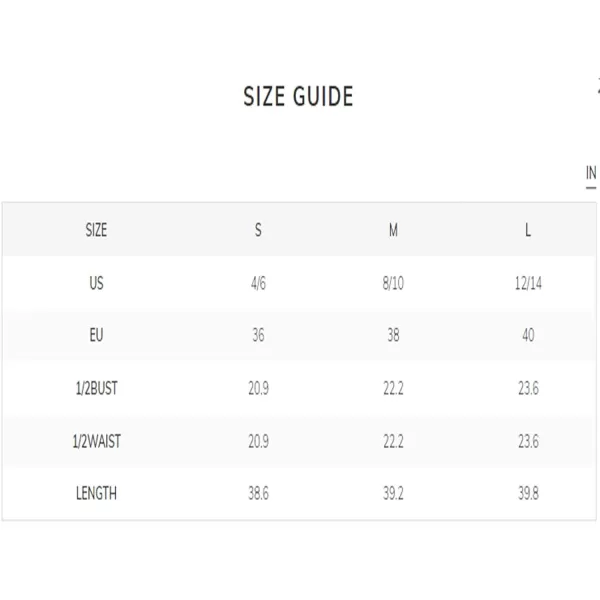Select the S size column header
The width and height of the screenshot is (600, 600).
point(258,230)
